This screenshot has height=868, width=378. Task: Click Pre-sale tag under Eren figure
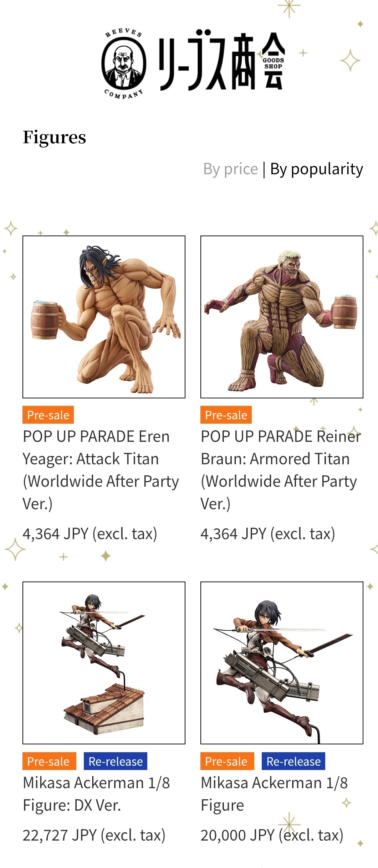48,415
